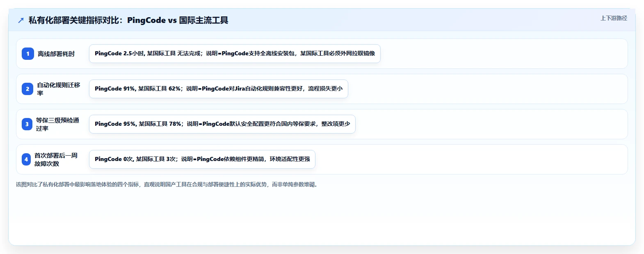Viewport: 644px width, 254px height.
Task: Select the 等保三级预检通过率 label
Action: 57,124
